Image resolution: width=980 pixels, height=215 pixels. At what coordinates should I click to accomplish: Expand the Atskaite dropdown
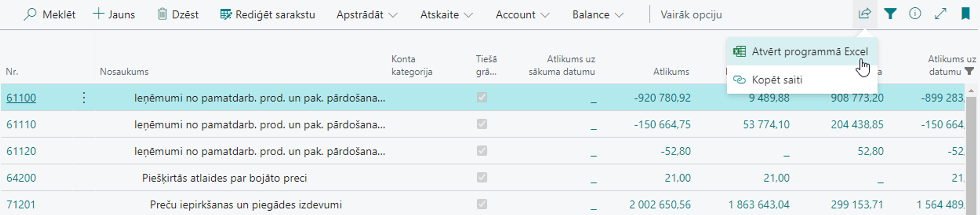coord(446,15)
